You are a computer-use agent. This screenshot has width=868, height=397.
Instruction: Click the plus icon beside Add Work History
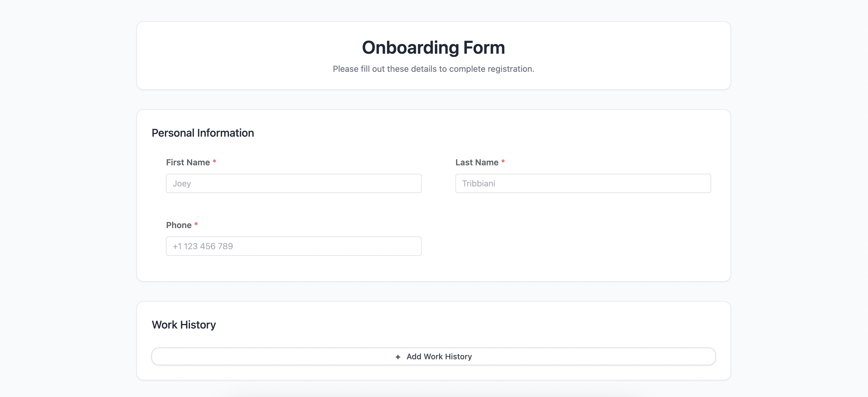pyautogui.click(x=398, y=357)
